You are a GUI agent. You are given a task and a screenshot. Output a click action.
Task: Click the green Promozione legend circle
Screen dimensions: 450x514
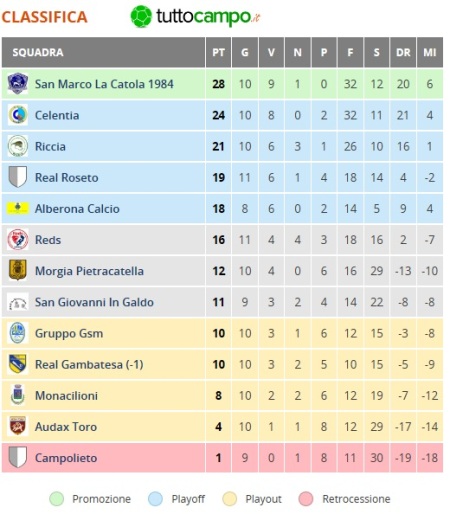click(56, 499)
